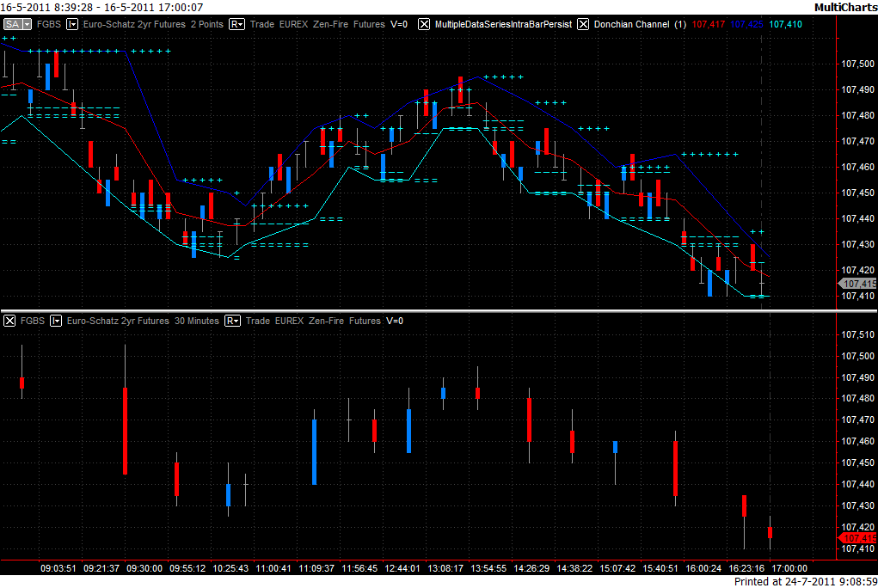Click 'Trade' in the lower pane status line
The height and width of the screenshot is (588, 878).
[258, 321]
